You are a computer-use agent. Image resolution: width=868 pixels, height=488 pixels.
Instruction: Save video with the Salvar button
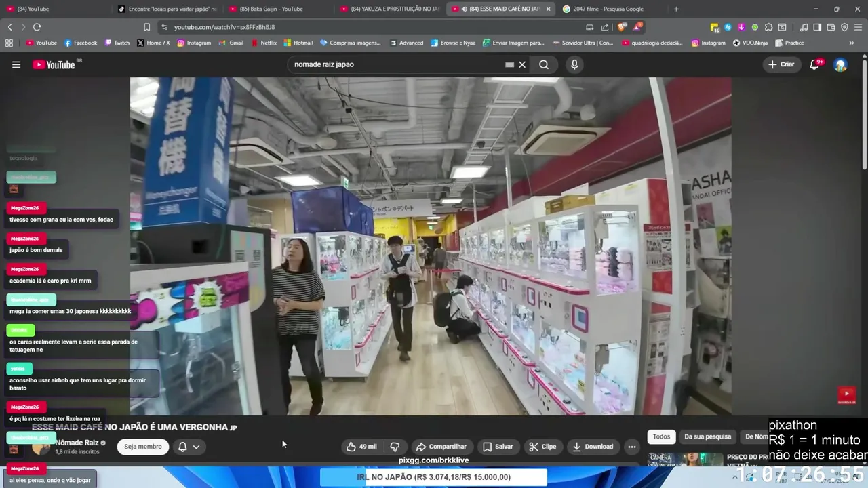point(498,447)
